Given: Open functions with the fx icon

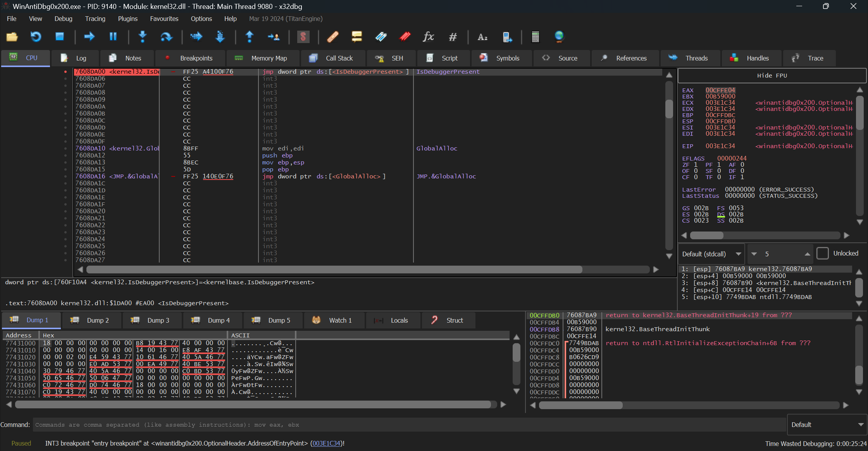Looking at the screenshot, I should click(x=429, y=37).
